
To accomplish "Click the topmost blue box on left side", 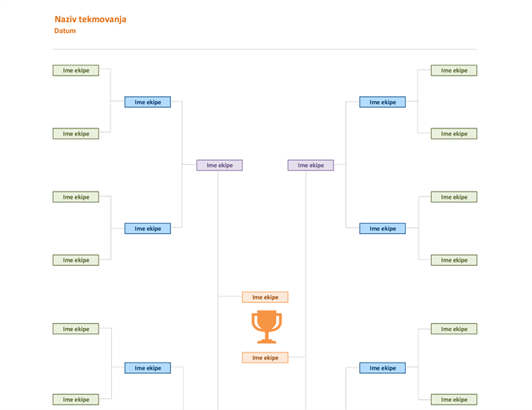I will coord(147,102).
